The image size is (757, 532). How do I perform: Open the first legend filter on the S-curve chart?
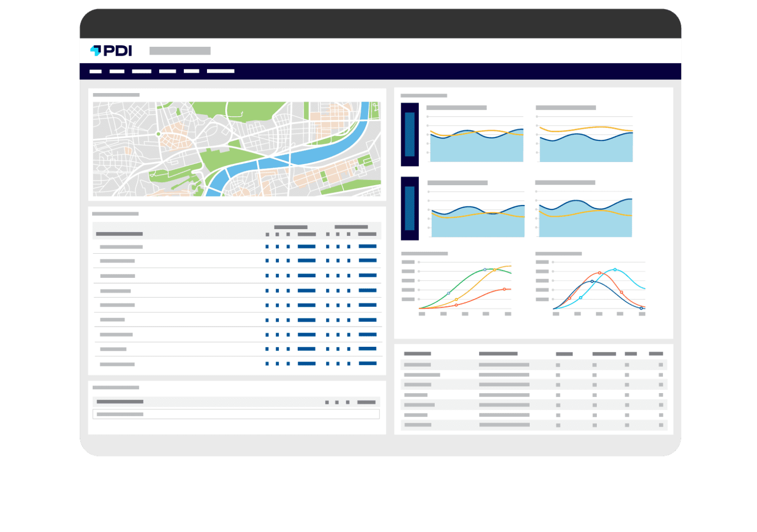(409, 262)
